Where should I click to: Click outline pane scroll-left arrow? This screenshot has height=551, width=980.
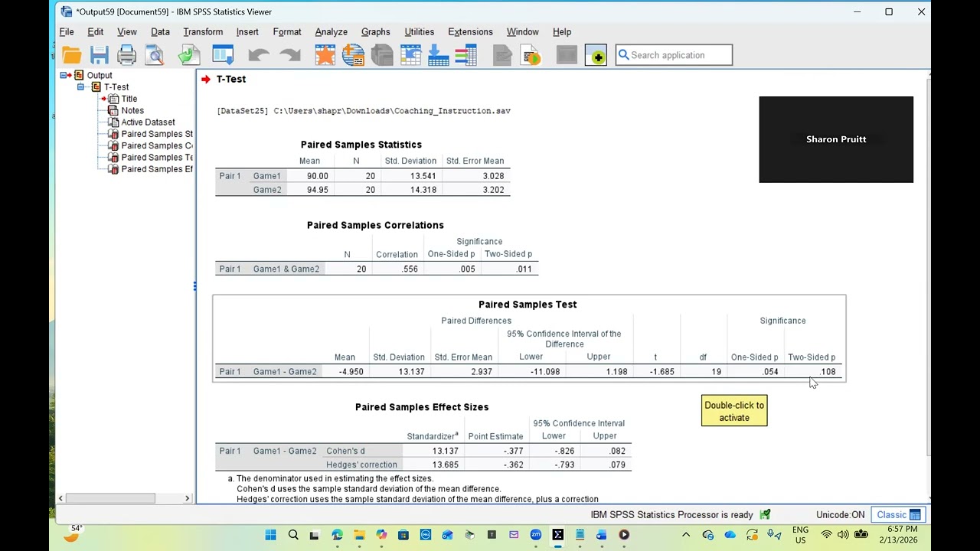60,498
